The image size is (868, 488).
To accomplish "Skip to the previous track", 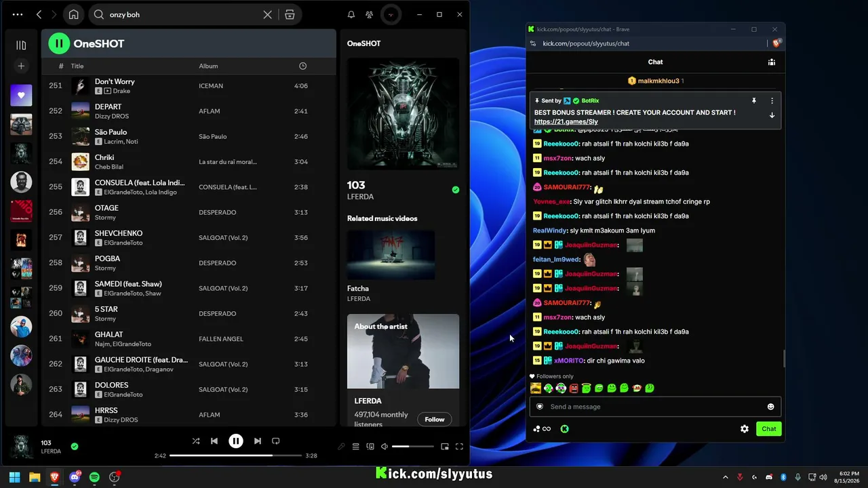I will coord(214,441).
